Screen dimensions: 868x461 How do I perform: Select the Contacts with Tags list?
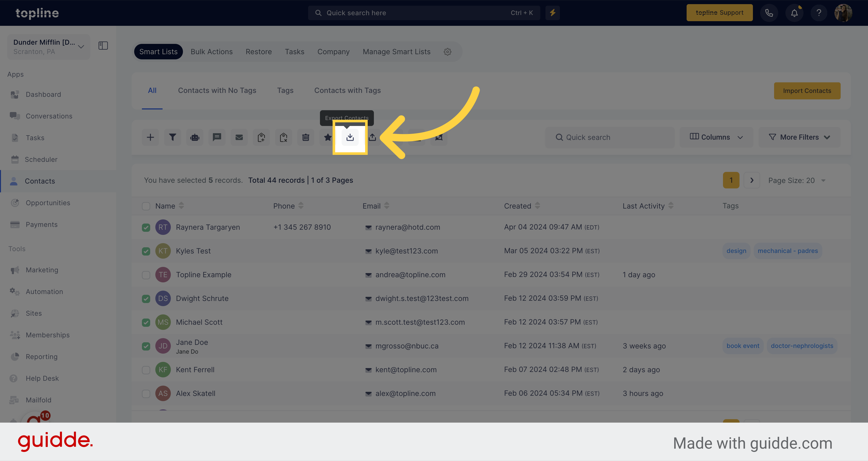coord(347,90)
